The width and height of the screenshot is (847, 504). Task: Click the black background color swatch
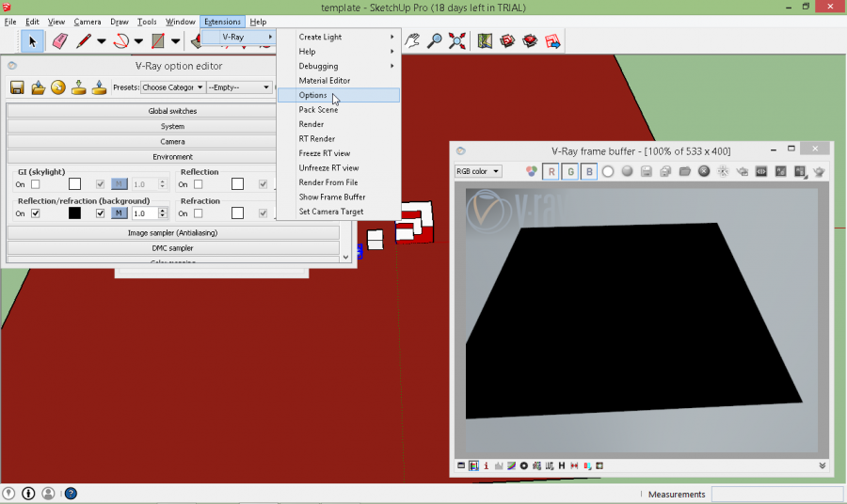pyautogui.click(x=74, y=213)
